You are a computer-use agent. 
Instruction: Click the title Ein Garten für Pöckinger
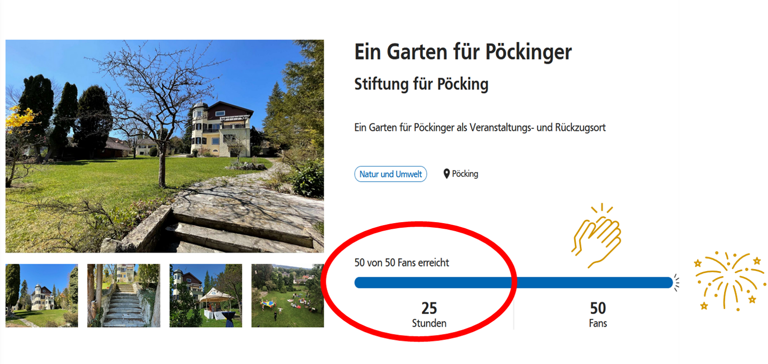pos(463,52)
